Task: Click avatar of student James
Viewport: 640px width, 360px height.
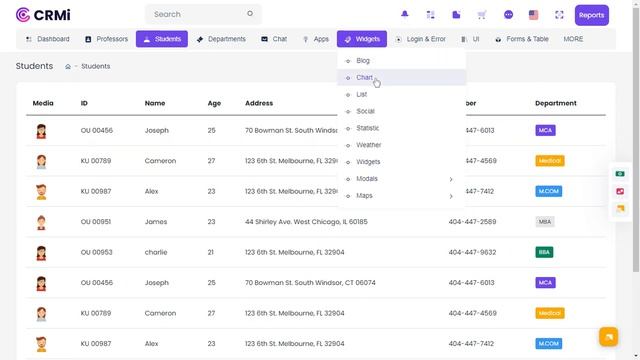Action: 41,222
